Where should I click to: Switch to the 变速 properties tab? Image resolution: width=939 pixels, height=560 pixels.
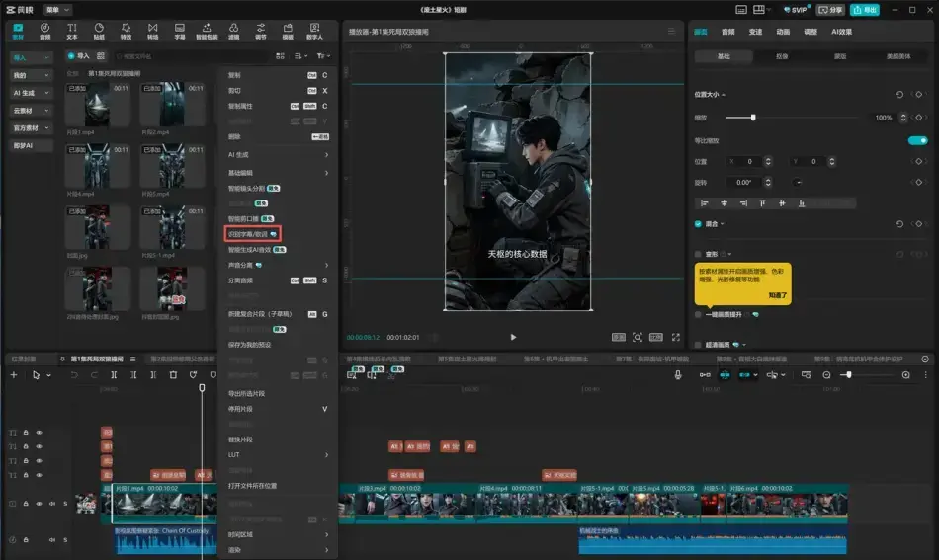tap(756, 32)
